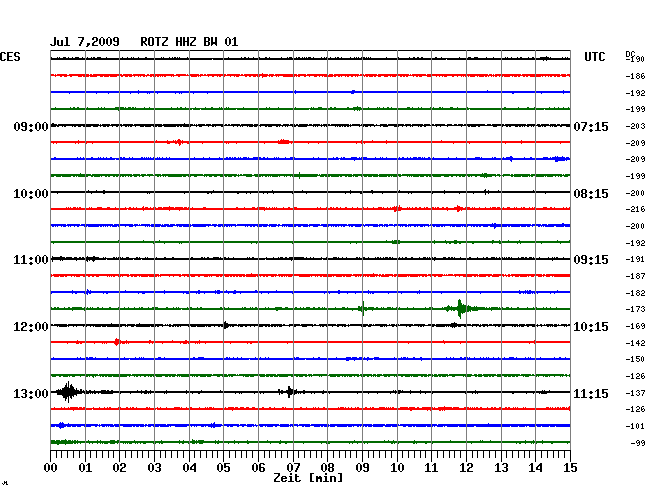
Task: Click the "11:15" UTC time label
Action: coord(591,393)
